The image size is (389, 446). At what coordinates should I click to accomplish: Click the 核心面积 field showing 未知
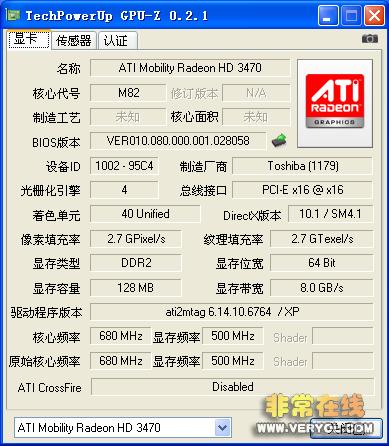256,117
